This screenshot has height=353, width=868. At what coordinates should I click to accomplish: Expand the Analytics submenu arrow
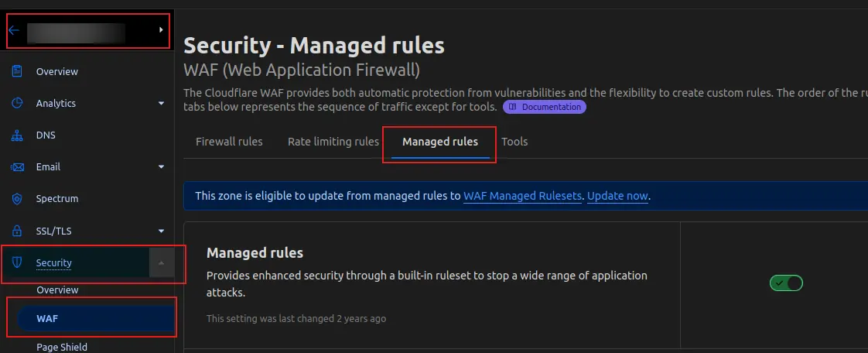pos(161,103)
